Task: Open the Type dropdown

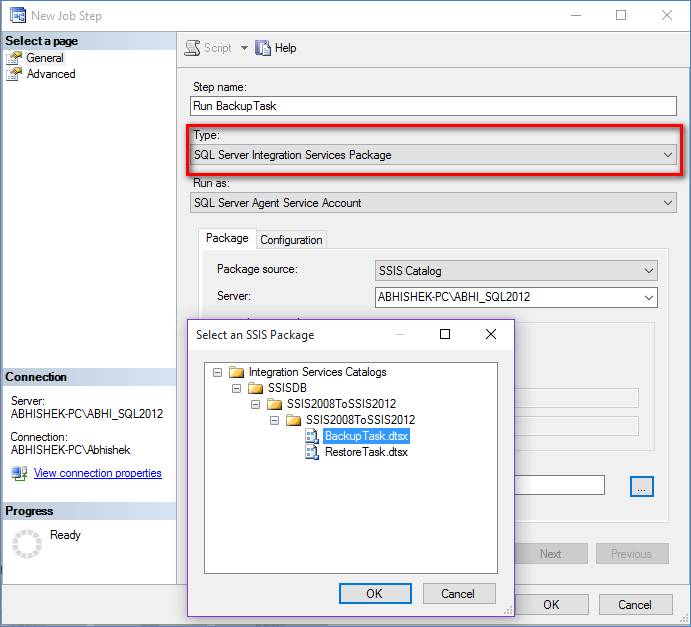Action: pyautogui.click(x=433, y=155)
